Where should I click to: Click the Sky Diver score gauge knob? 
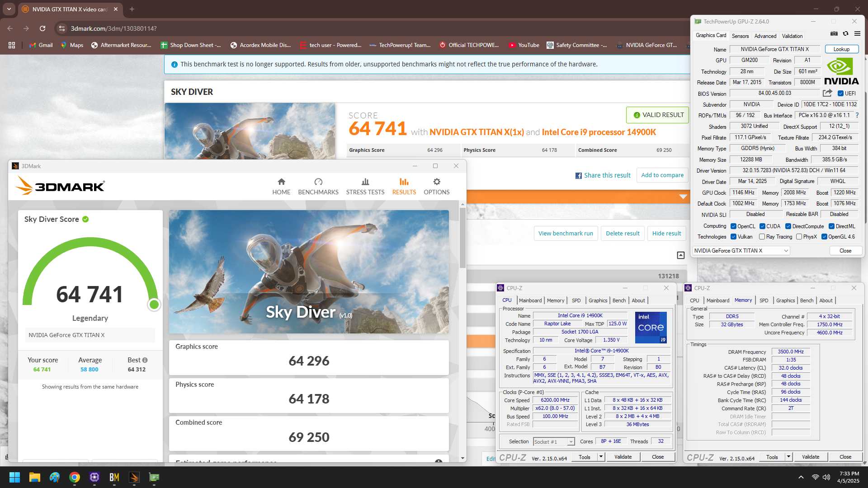(154, 305)
